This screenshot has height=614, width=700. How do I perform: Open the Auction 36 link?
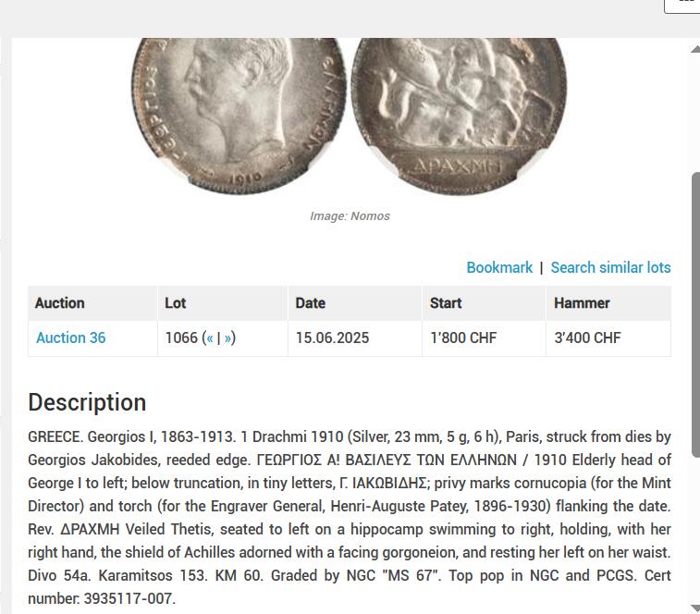click(71, 338)
